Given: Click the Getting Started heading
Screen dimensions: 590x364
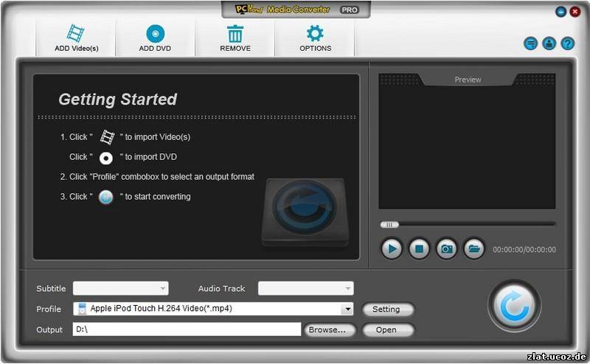Looking at the screenshot, I should 118,99.
